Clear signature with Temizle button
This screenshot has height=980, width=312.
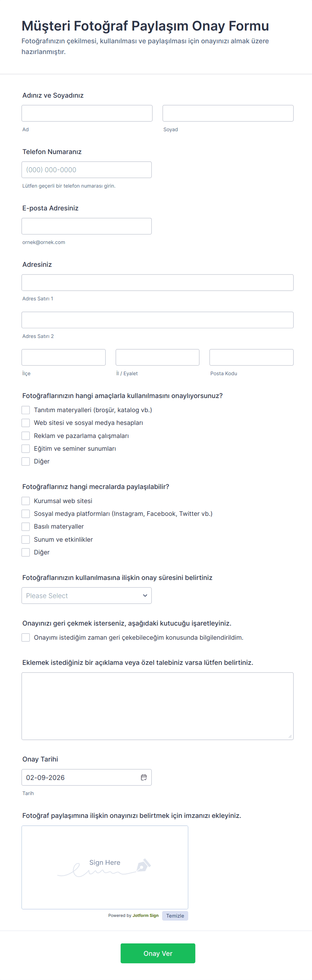click(x=175, y=916)
